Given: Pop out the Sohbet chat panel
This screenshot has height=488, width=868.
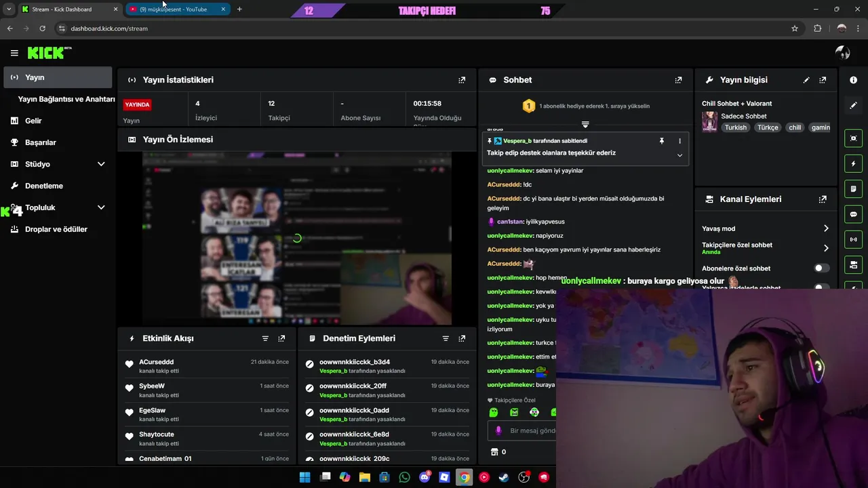Looking at the screenshot, I should point(678,80).
